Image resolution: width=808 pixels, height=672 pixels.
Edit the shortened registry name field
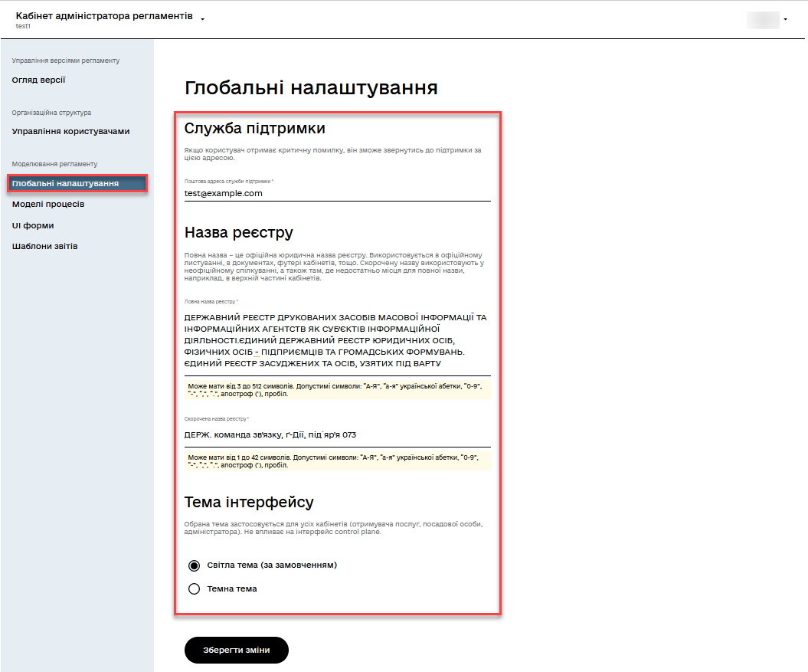pos(337,434)
